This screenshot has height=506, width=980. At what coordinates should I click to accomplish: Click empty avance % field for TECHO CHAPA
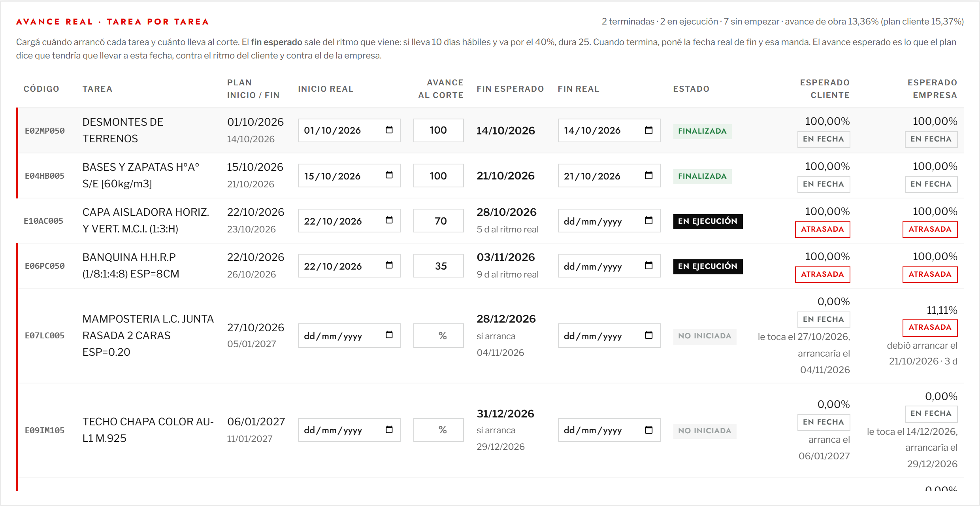coord(438,430)
